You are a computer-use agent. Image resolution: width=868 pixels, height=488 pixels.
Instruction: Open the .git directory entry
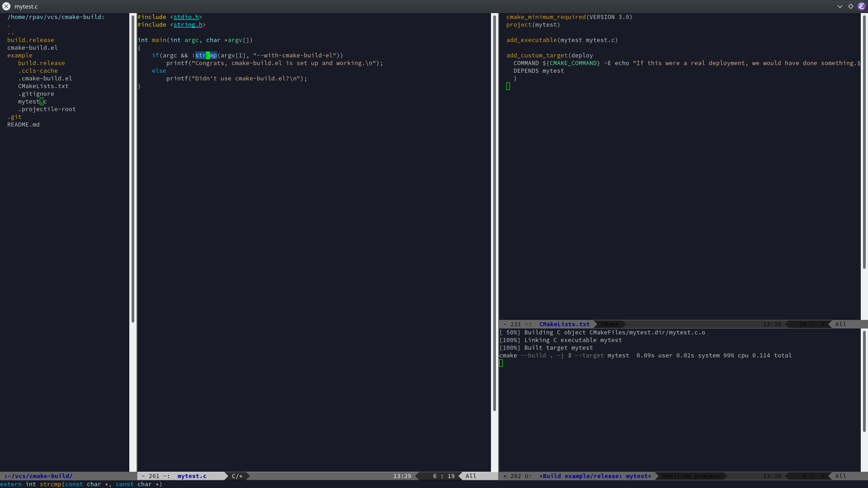pyautogui.click(x=14, y=117)
